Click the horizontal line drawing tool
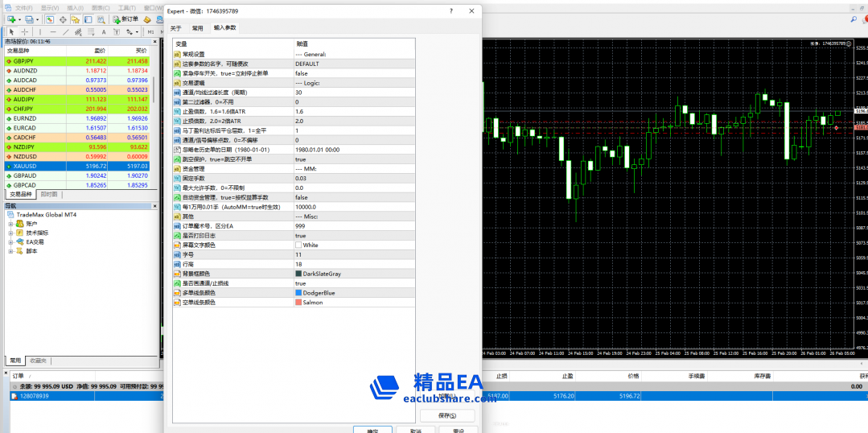The image size is (868, 433). 53,32
